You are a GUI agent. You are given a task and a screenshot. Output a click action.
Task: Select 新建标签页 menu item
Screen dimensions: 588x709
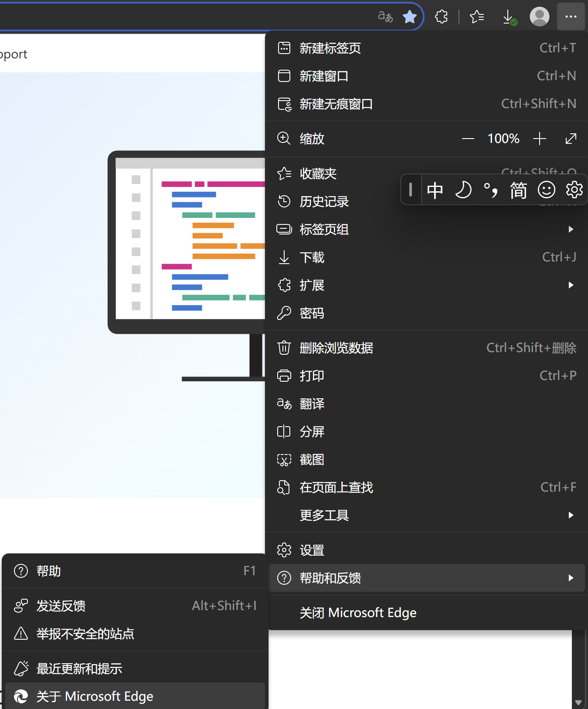pyautogui.click(x=427, y=48)
